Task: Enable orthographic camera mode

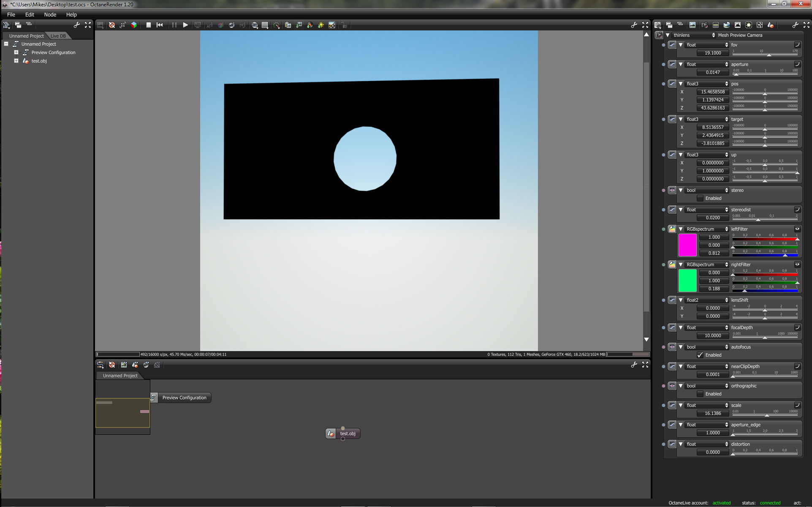Action: (x=700, y=394)
